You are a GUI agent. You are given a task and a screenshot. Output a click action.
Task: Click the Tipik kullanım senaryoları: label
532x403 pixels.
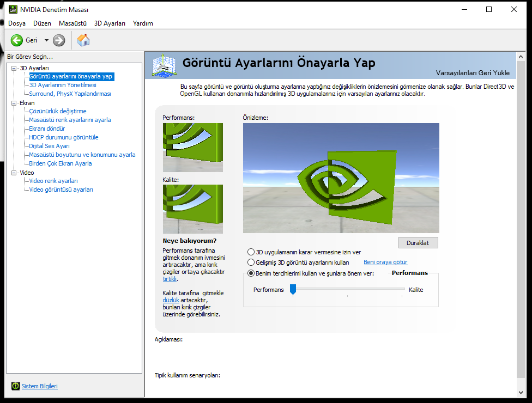click(188, 376)
